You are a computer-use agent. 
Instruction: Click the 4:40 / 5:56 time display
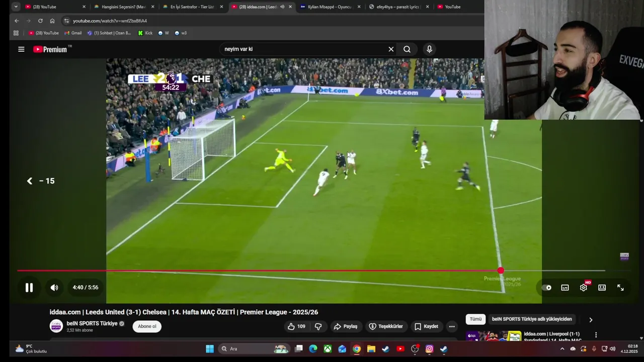[x=85, y=288]
